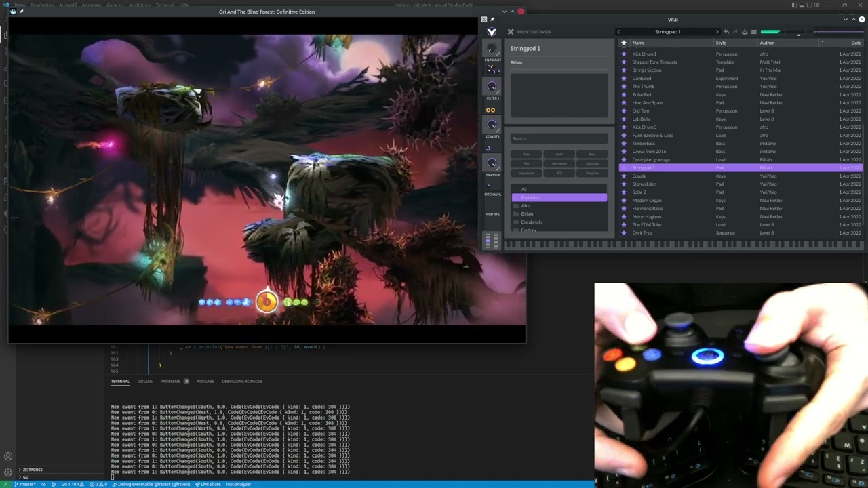The height and width of the screenshot is (488, 868).
Task: Switch to the GitLens panel tab
Action: [145, 382]
